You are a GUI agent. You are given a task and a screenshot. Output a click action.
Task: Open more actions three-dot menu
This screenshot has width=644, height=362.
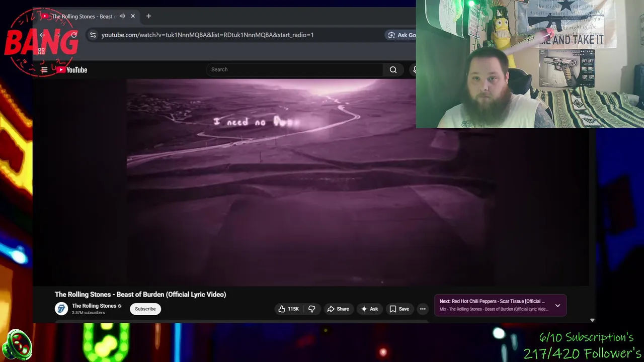423,309
